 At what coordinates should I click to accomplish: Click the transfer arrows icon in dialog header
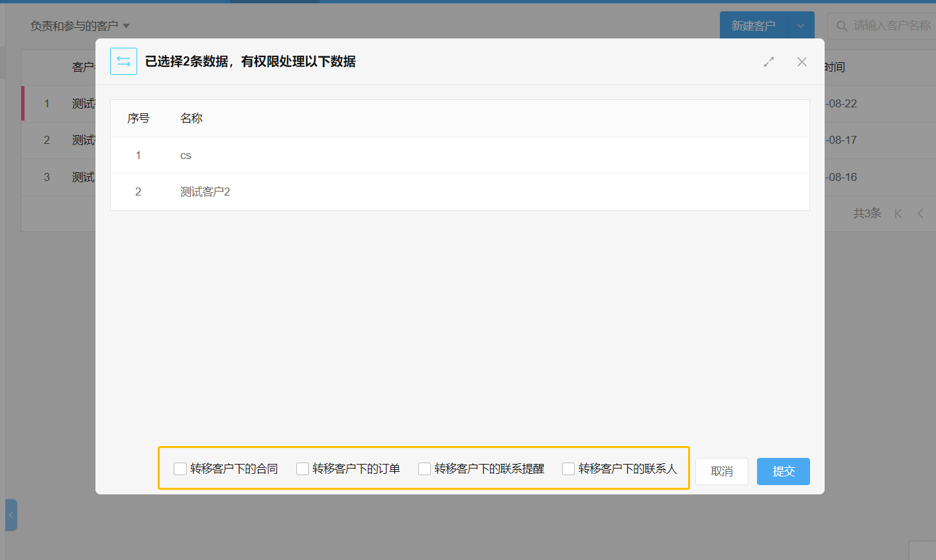123,62
